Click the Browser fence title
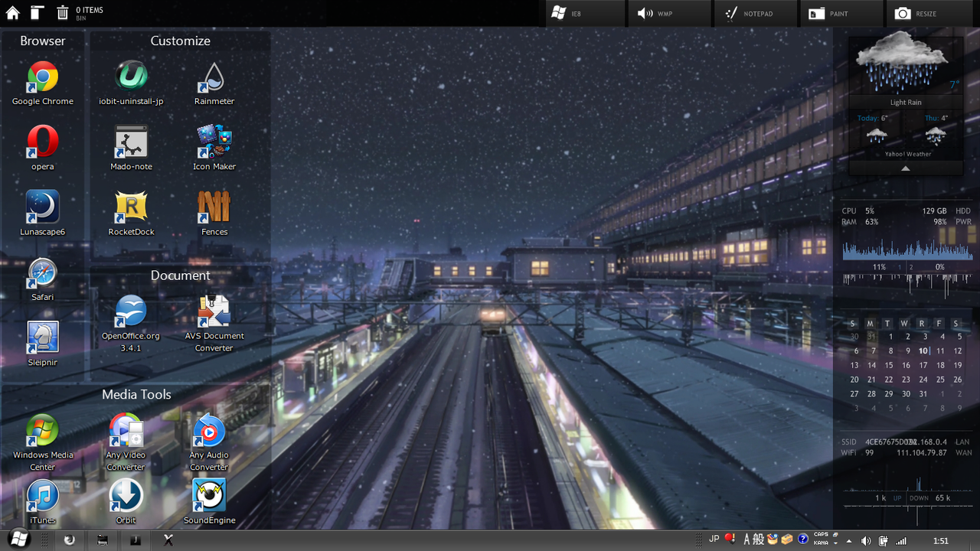This screenshot has width=980, height=551. click(43, 41)
